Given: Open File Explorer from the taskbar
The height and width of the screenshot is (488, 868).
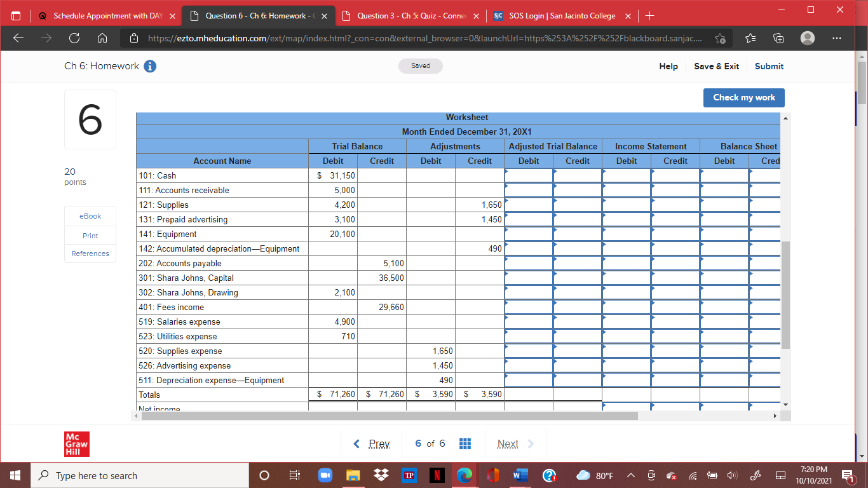Looking at the screenshot, I should tap(353, 475).
